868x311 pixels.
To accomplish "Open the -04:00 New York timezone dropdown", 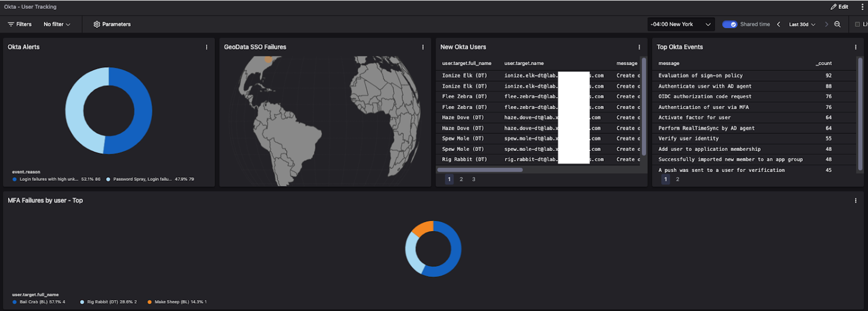I will 681,24.
